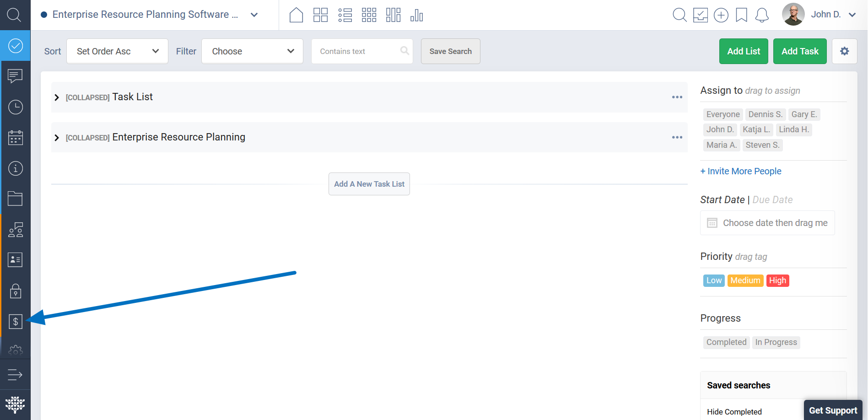Open the files folder icon in sidebar
The width and height of the screenshot is (868, 420).
[15, 199]
